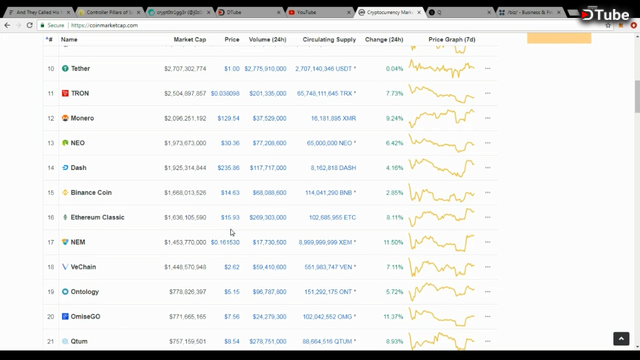Click scroll-to-top arrow button
Image resolution: width=640 pixels, height=360 pixels.
coord(621,339)
